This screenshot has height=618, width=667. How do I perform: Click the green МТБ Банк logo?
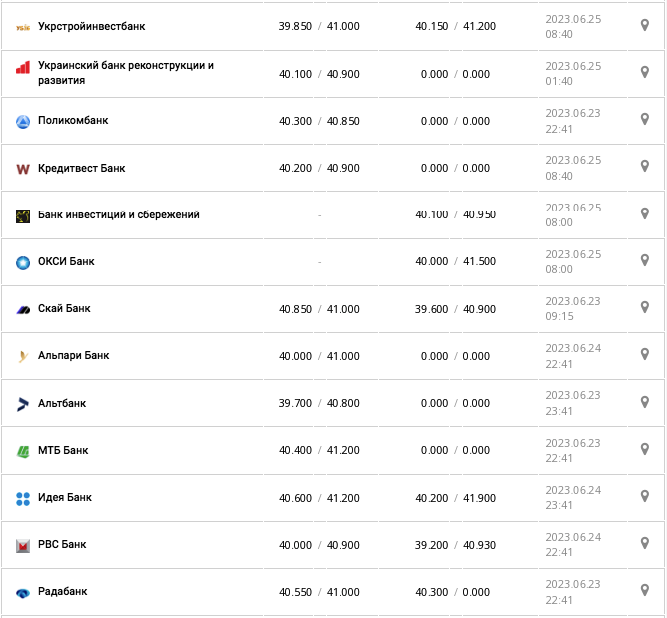tap(23, 451)
